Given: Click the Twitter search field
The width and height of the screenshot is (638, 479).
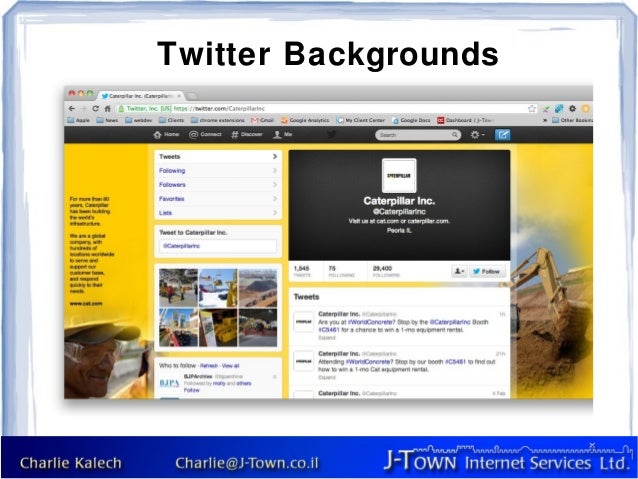Looking at the screenshot, I should [418, 135].
